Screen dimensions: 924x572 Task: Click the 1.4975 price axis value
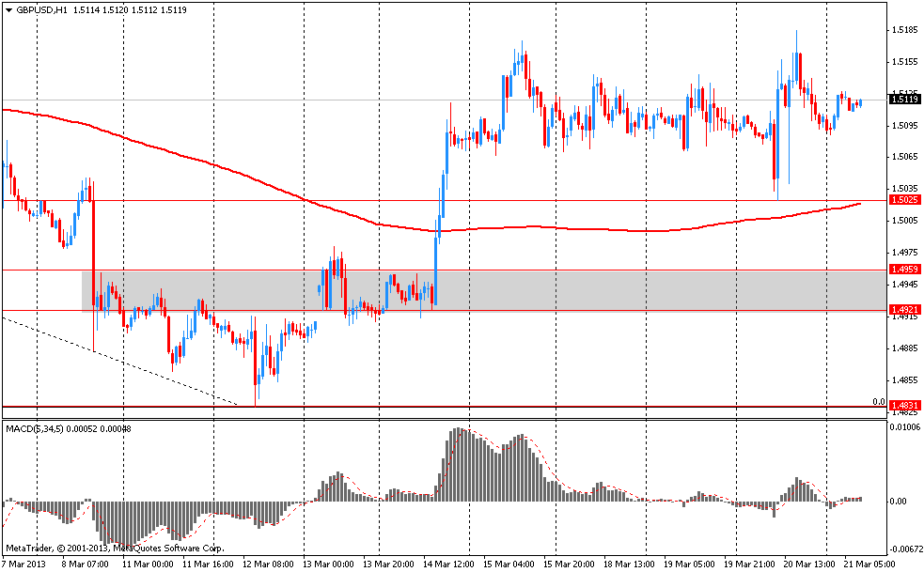(x=904, y=252)
